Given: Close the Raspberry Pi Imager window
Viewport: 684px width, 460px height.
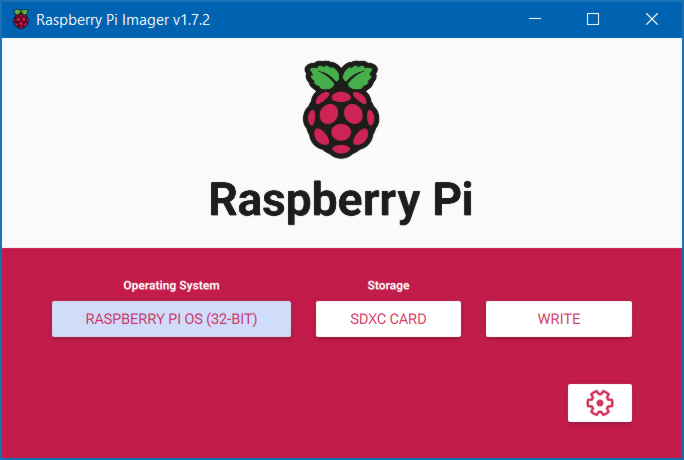Looking at the screenshot, I should coord(651,19).
